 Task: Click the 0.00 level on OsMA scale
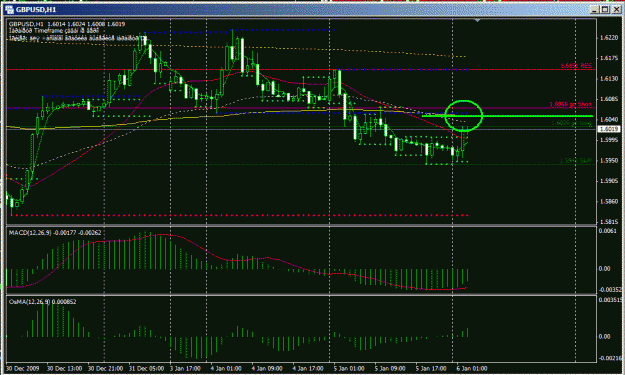tap(605, 337)
